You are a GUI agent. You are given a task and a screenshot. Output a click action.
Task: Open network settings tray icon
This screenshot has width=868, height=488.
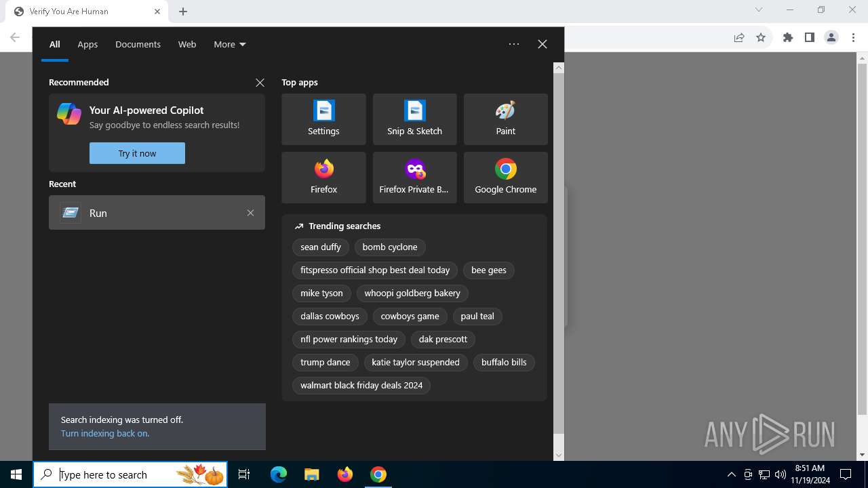click(x=764, y=474)
